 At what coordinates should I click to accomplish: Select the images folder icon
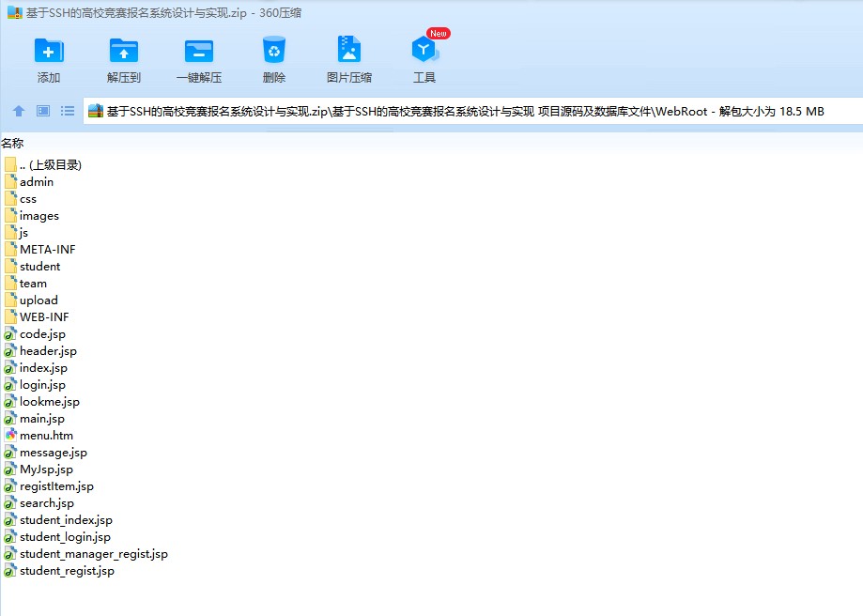coord(10,216)
